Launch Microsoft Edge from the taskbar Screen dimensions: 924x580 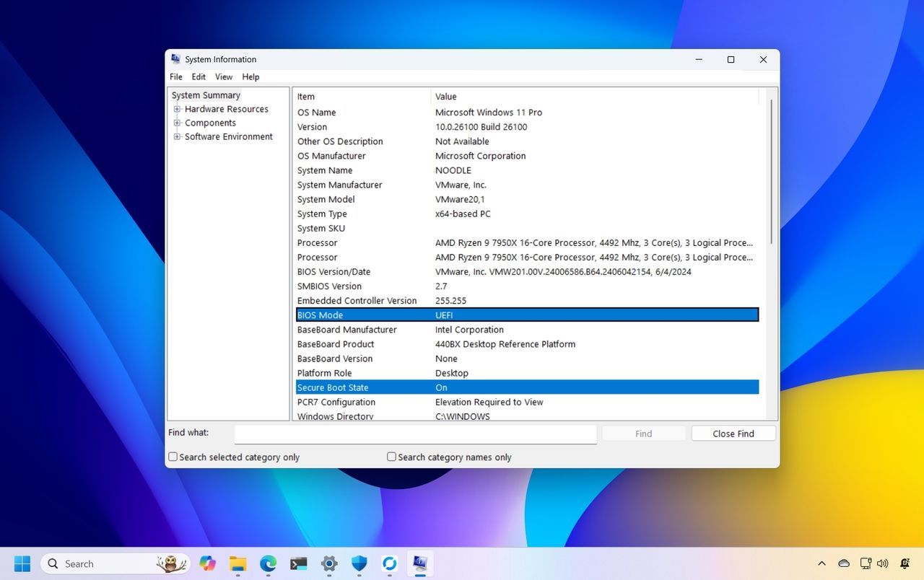269,563
